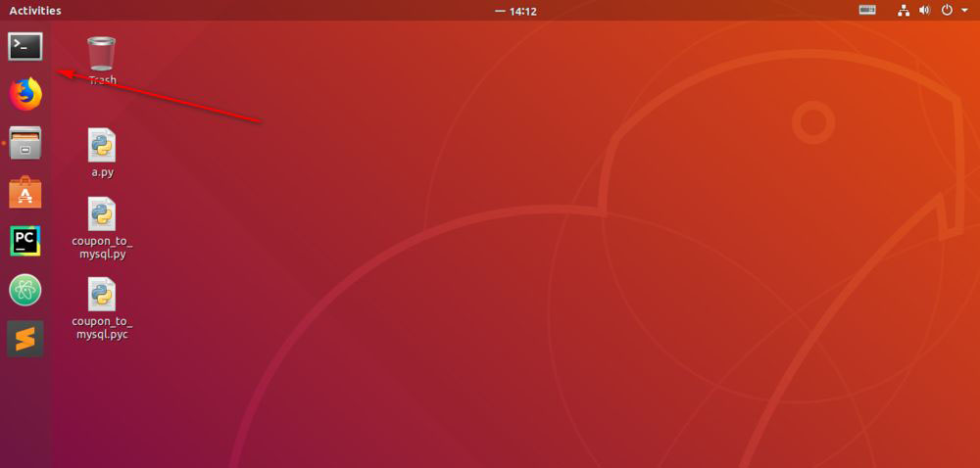
Task: Open the Files manager in the dock
Action: tap(25, 143)
